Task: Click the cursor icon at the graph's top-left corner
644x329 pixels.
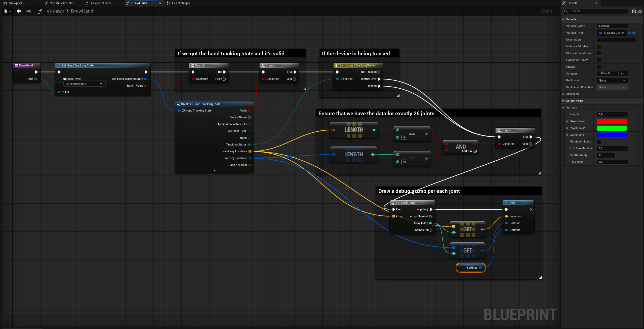Action: coord(6,11)
